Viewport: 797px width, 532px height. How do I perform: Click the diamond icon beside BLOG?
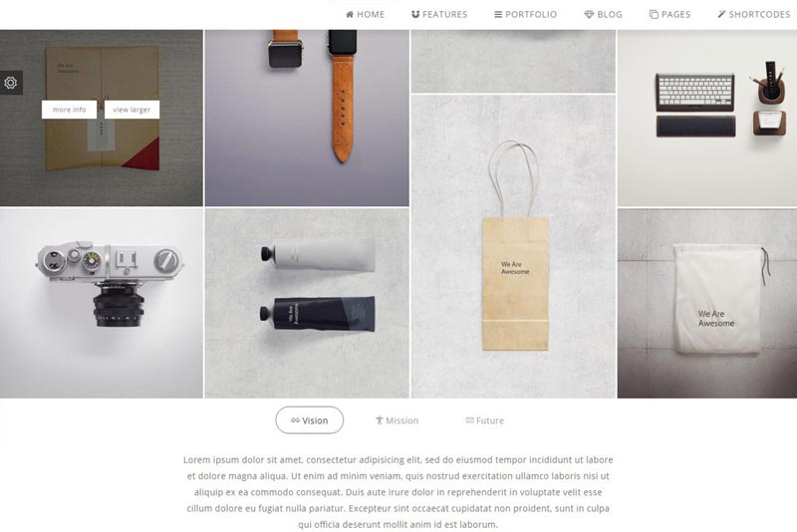click(x=589, y=14)
